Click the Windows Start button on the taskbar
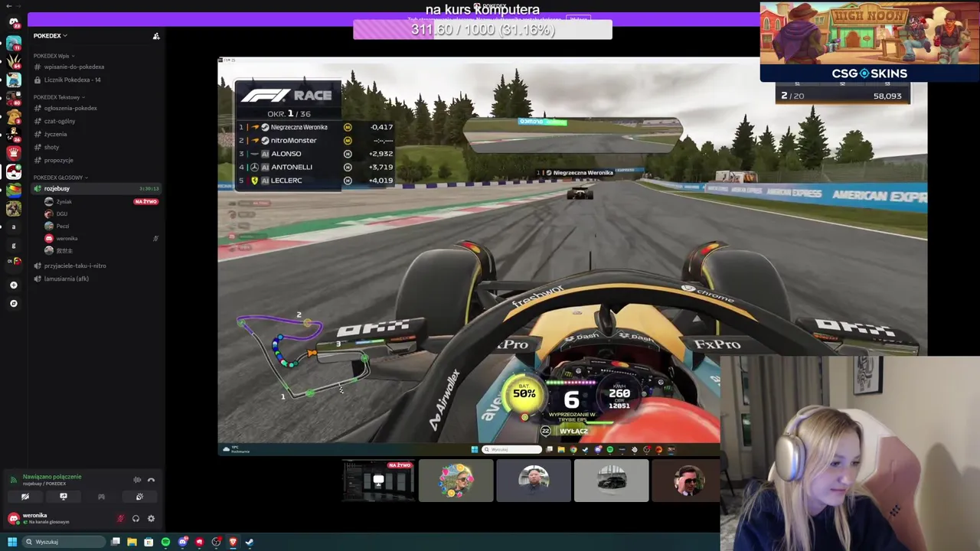This screenshot has height=551, width=980. pos(12,542)
